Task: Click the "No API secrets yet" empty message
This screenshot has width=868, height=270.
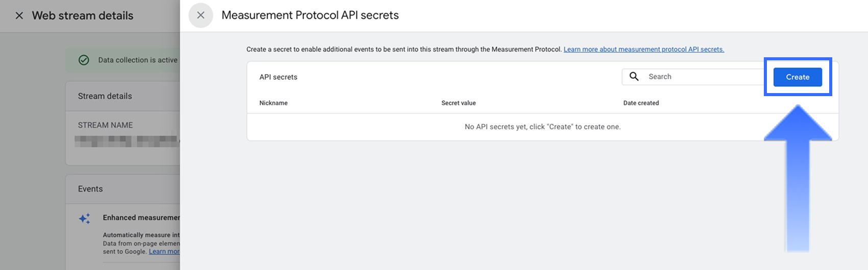Action: click(542, 127)
